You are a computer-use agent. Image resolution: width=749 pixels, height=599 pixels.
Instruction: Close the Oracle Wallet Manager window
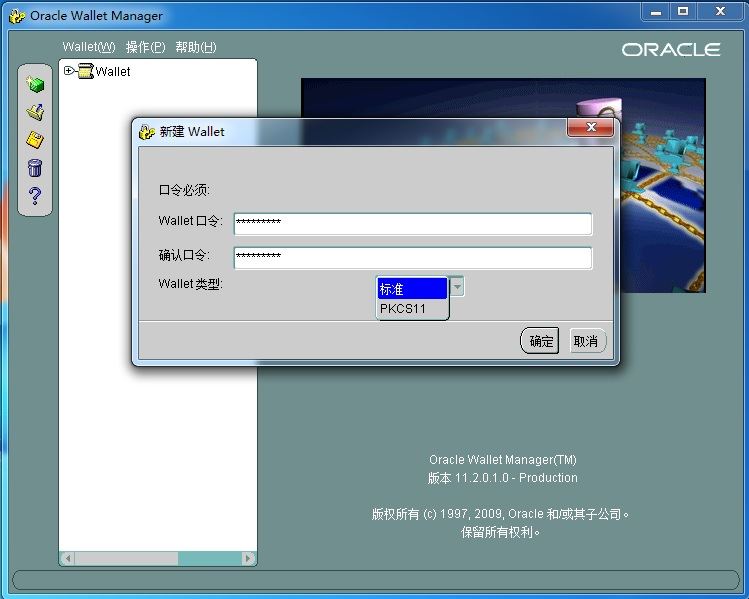[720, 12]
